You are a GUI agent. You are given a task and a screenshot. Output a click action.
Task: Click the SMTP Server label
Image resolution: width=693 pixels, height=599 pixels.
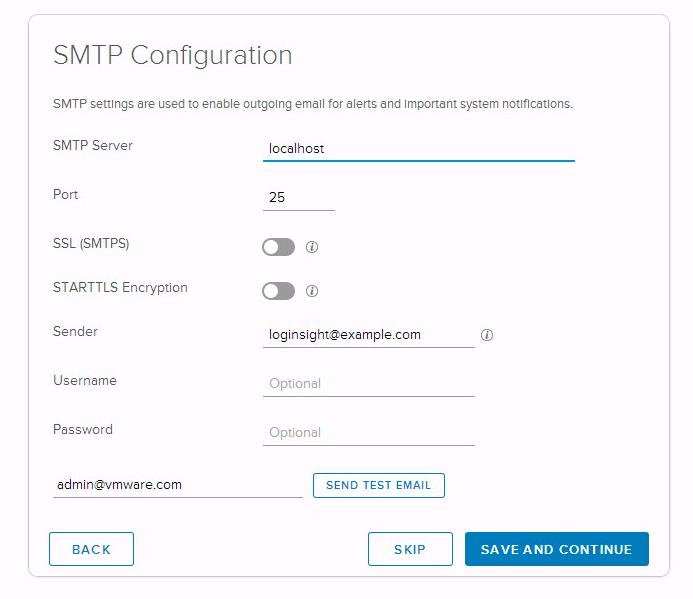pos(93,145)
